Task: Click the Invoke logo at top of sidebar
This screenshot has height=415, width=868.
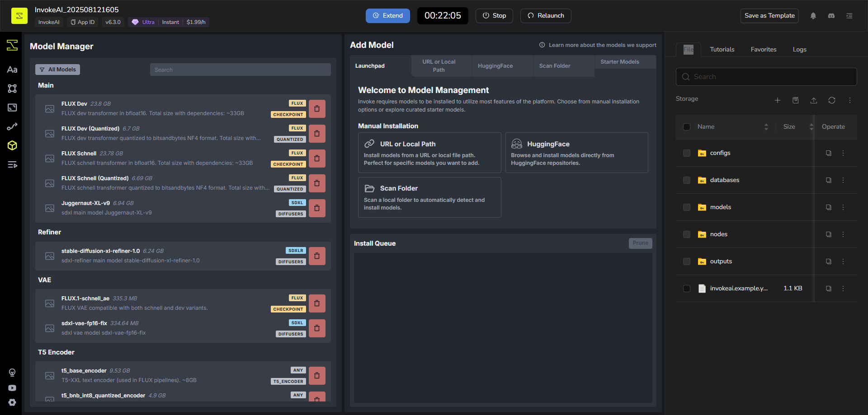Action: 12,45
